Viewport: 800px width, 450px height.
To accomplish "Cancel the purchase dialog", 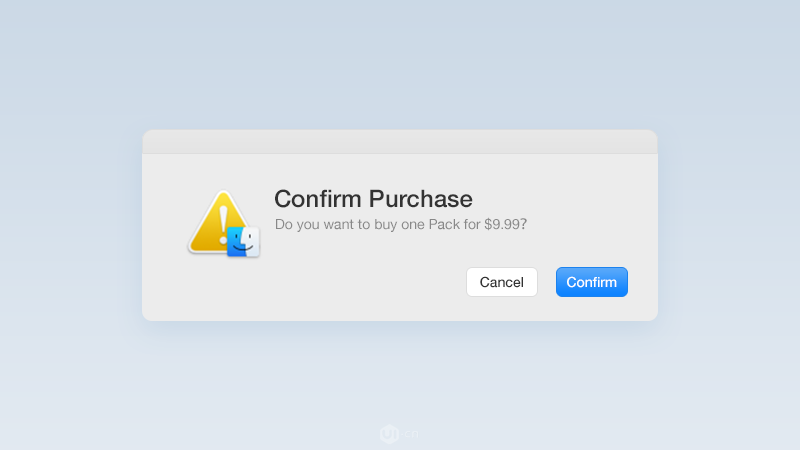I will tap(502, 282).
